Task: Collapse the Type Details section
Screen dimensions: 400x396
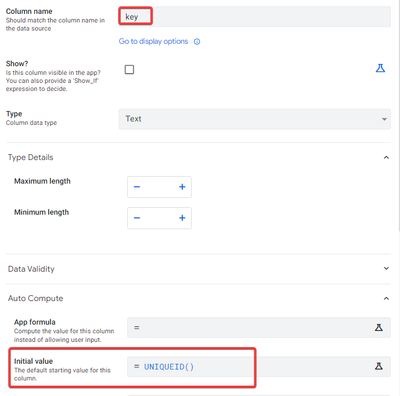Action: [386, 157]
